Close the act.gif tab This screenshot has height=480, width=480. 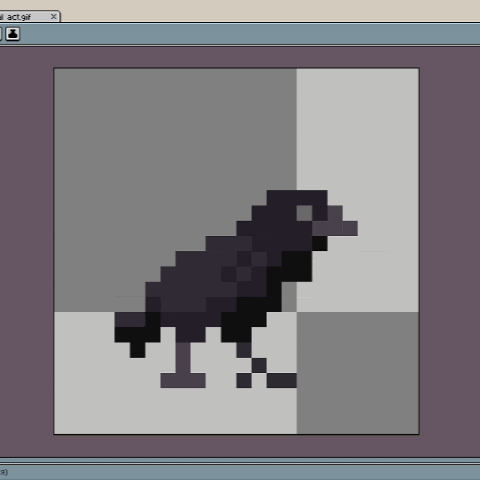tap(54, 16)
